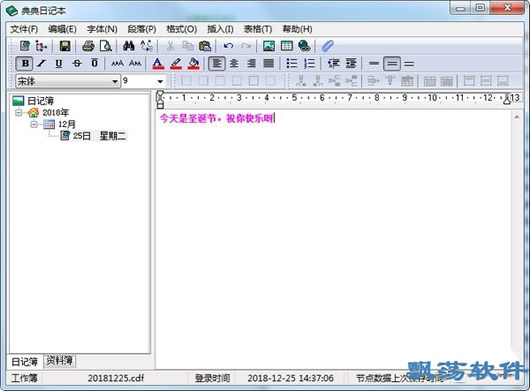Collapse the 2018年 tree node
The image size is (530, 391).
pos(19,113)
